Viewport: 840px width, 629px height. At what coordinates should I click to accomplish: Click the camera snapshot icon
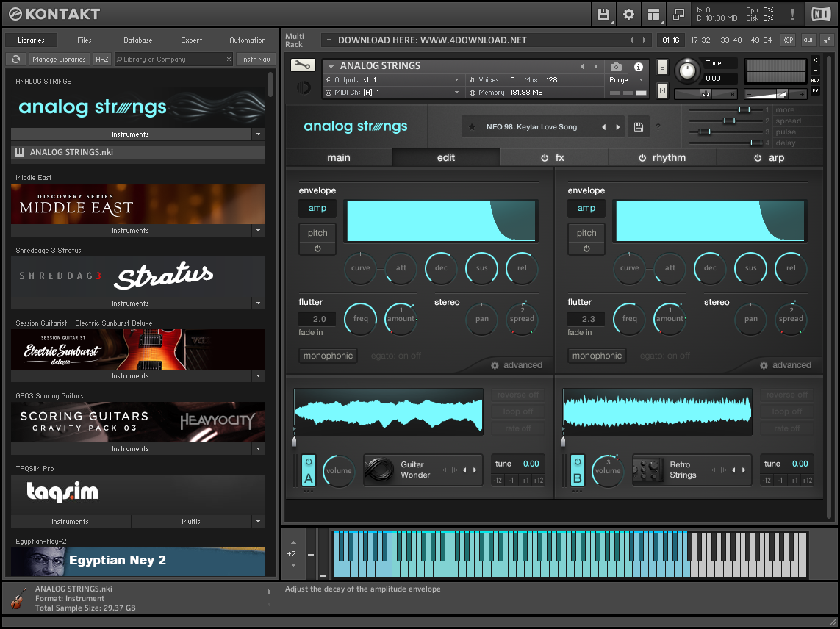click(x=617, y=66)
